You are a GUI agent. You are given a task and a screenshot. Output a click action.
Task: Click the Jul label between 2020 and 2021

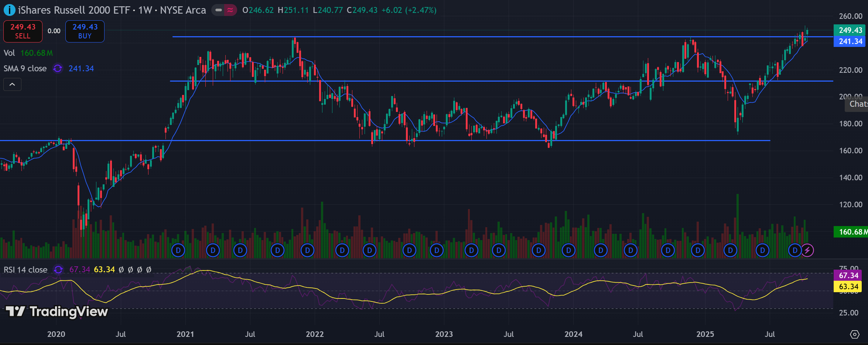tap(121, 334)
